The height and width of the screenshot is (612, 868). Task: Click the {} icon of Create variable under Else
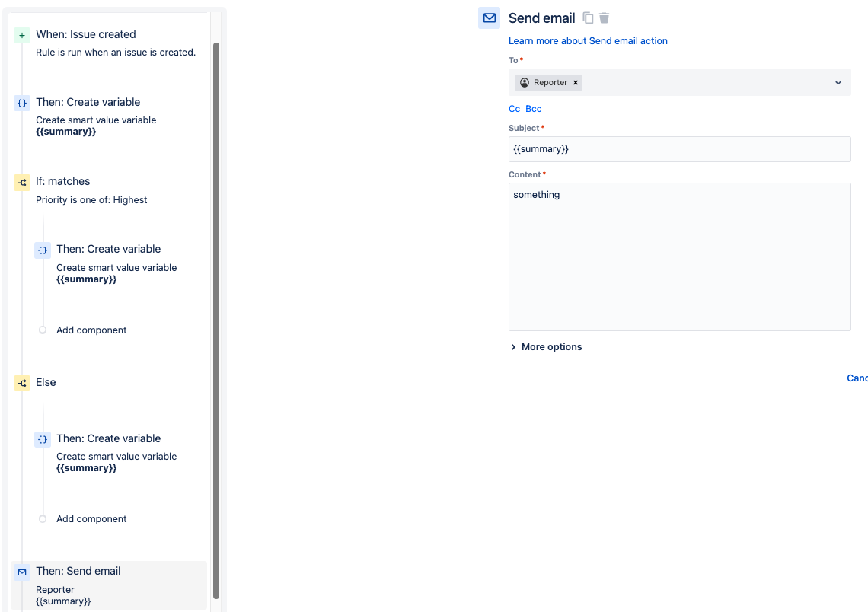point(43,439)
